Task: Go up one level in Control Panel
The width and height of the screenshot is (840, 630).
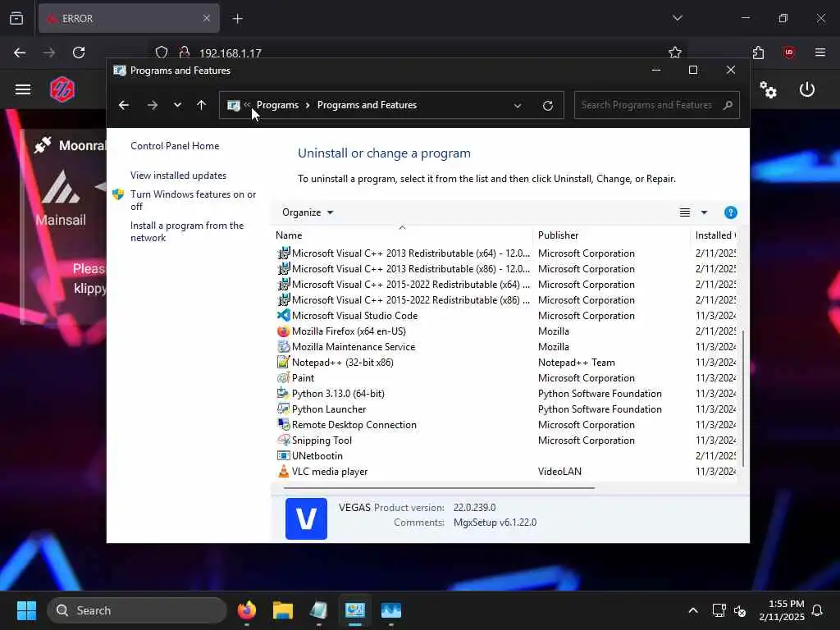Action: tap(202, 105)
